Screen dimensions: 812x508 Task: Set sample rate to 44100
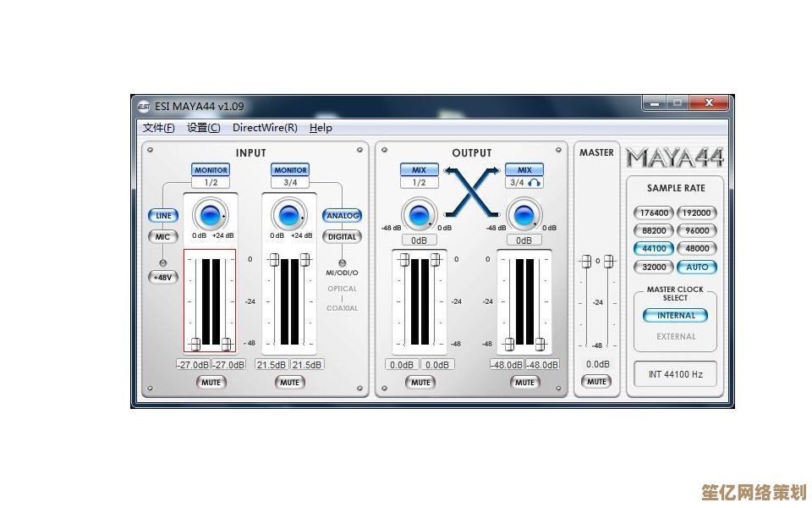pos(654,249)
